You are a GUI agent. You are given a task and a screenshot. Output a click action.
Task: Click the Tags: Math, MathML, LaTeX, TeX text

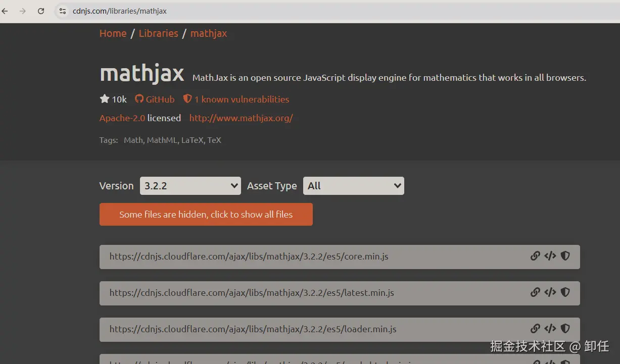point(160,140)
